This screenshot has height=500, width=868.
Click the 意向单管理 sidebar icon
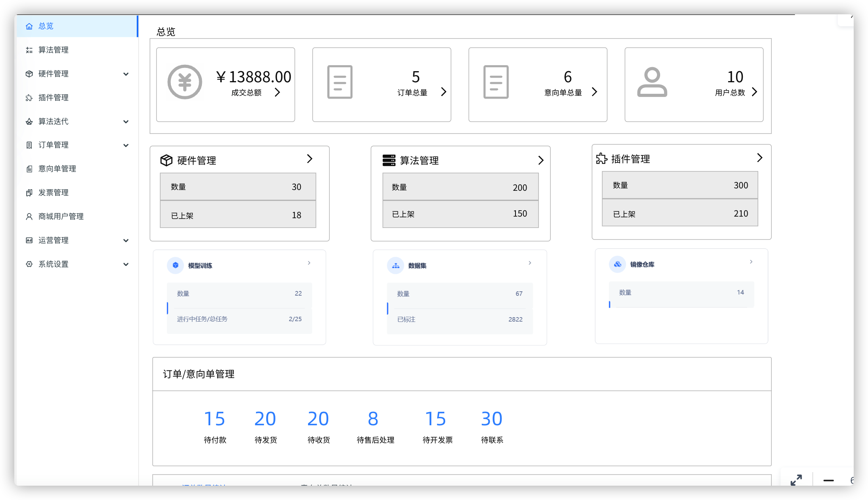[x=29, y=169]
